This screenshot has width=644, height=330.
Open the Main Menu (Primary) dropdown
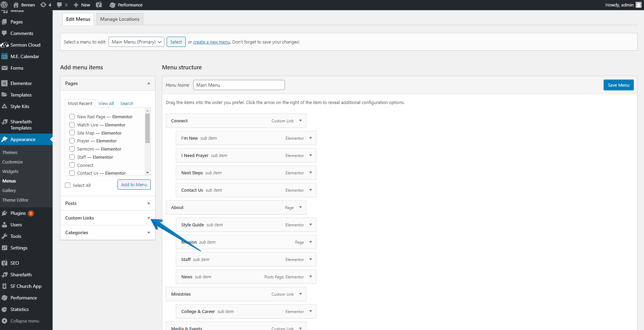click(136, 42)
